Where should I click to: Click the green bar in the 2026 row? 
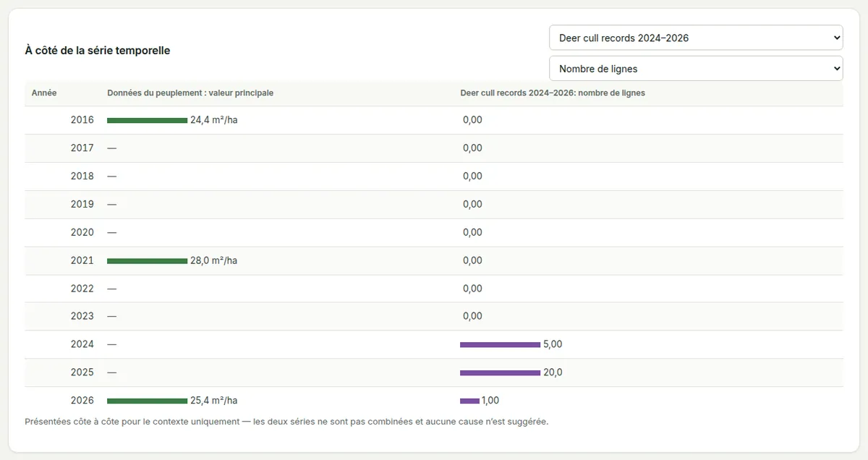147,401
